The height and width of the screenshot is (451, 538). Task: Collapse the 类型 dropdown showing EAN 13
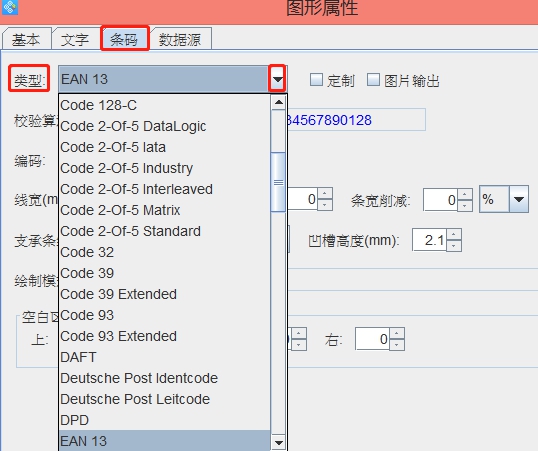(277, 79)
